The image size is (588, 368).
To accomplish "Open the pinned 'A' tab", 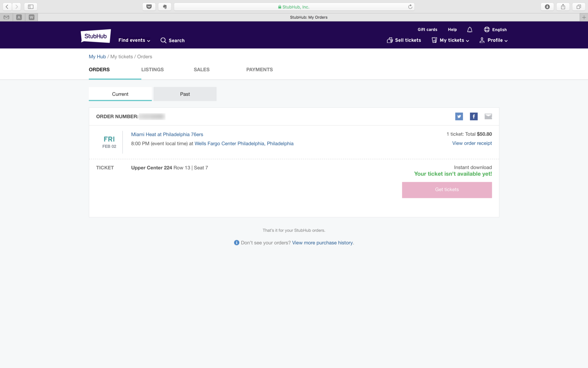I will point(19,17).
